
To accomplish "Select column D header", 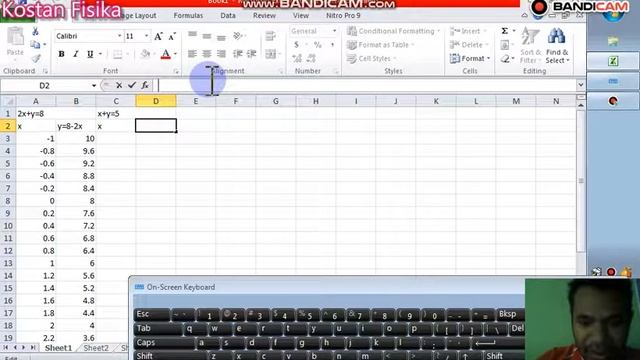I will coord(156,101).
